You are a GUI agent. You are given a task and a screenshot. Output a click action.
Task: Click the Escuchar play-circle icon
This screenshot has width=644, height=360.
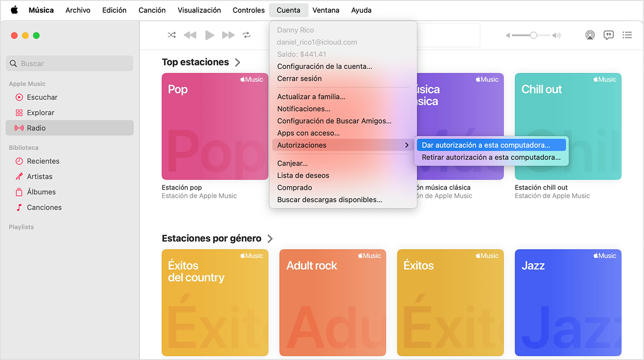(x=19, y=97)
